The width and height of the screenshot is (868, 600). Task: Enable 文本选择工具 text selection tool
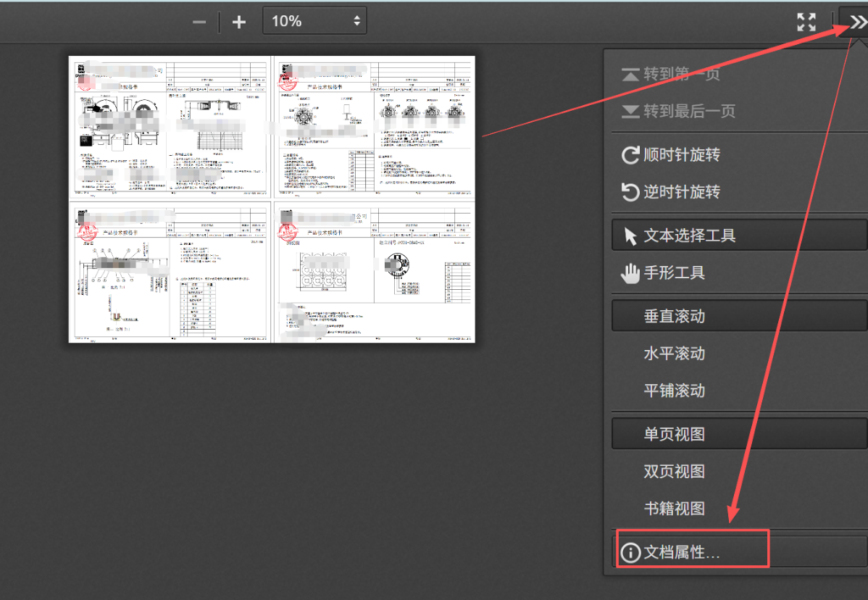(739, 236)
